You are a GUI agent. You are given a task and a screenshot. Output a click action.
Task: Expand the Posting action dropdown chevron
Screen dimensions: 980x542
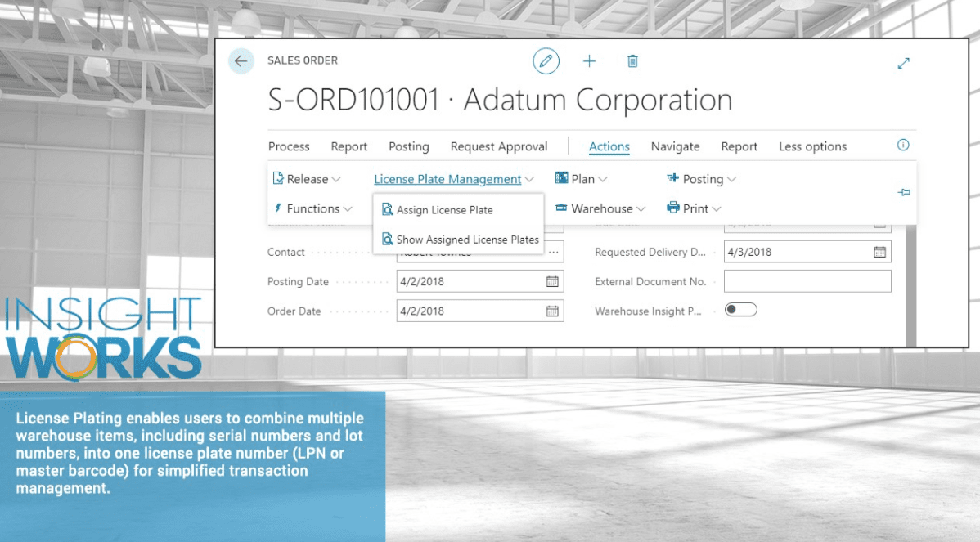(731, 180)
